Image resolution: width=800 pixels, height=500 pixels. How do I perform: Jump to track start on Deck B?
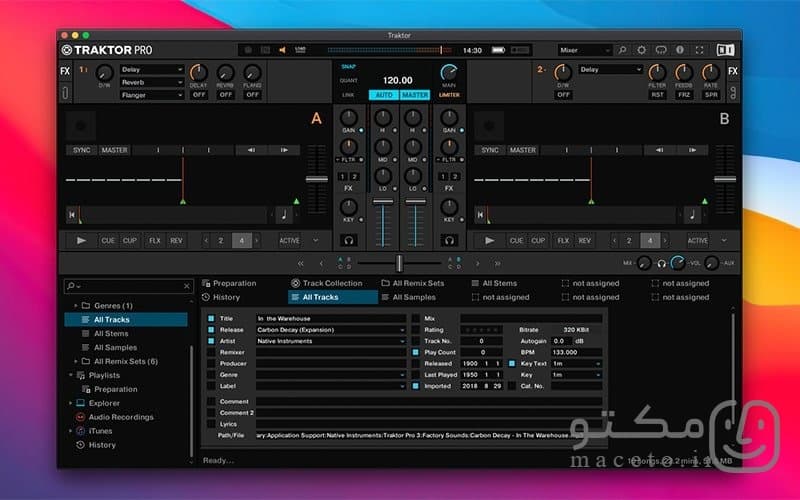(480, 215)
